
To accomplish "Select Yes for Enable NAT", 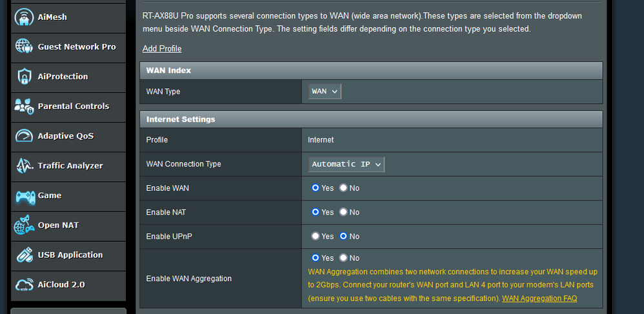I will [316, 212].
